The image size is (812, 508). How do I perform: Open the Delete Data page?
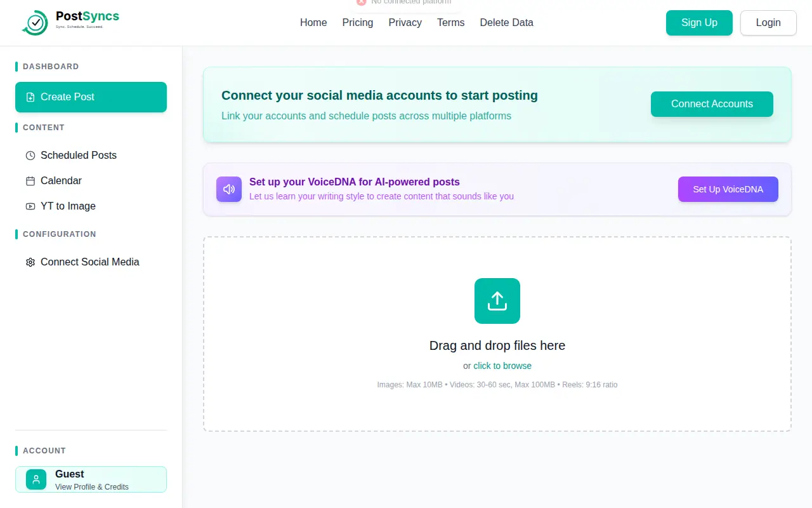pos(507,23)
